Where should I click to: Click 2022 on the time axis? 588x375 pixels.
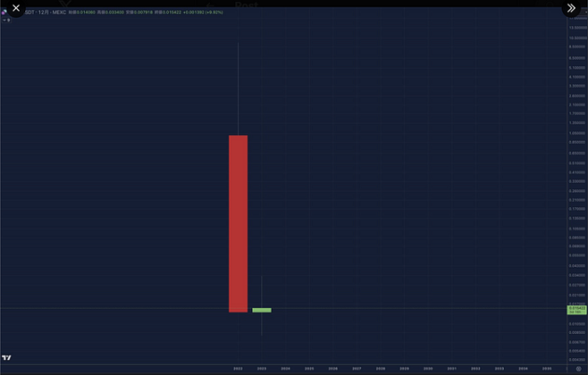point(238,368)
